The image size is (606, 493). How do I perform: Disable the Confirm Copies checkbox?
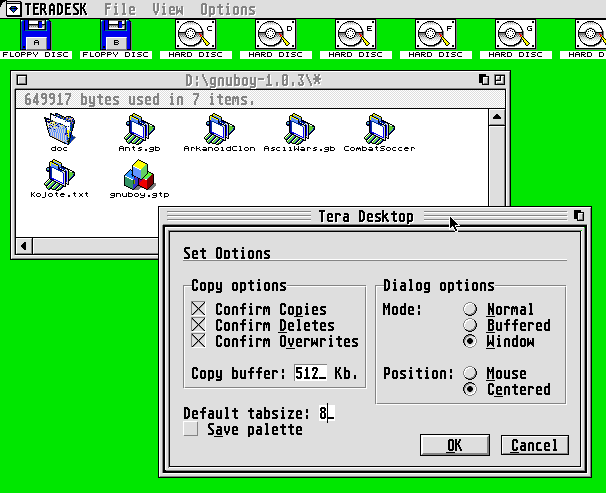click(198, 310)
